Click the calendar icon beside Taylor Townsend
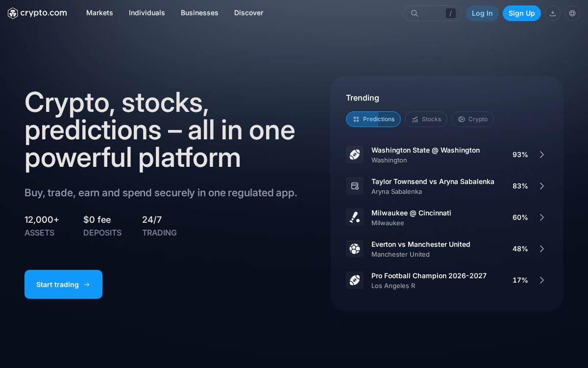 tap(355, 186)
